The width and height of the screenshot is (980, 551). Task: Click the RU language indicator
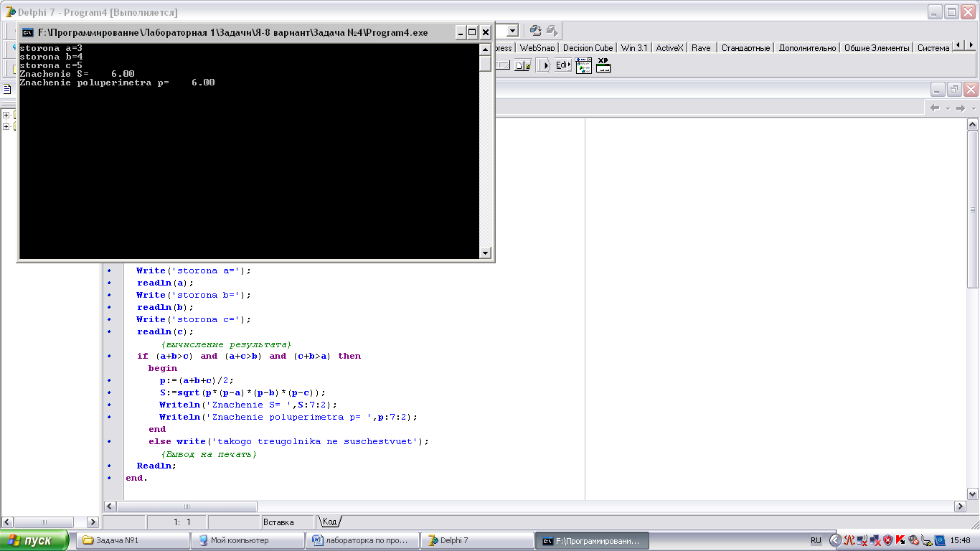[816, 540]
